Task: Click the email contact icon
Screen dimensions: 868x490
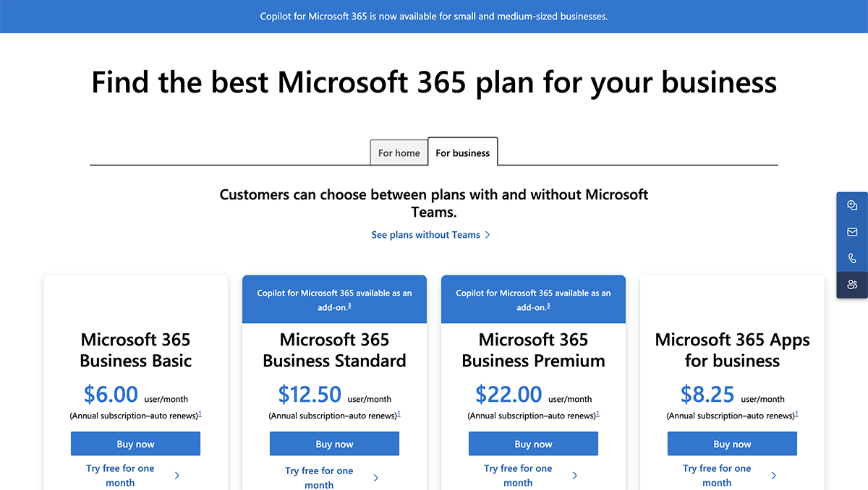Action: [x=851, y=231]
